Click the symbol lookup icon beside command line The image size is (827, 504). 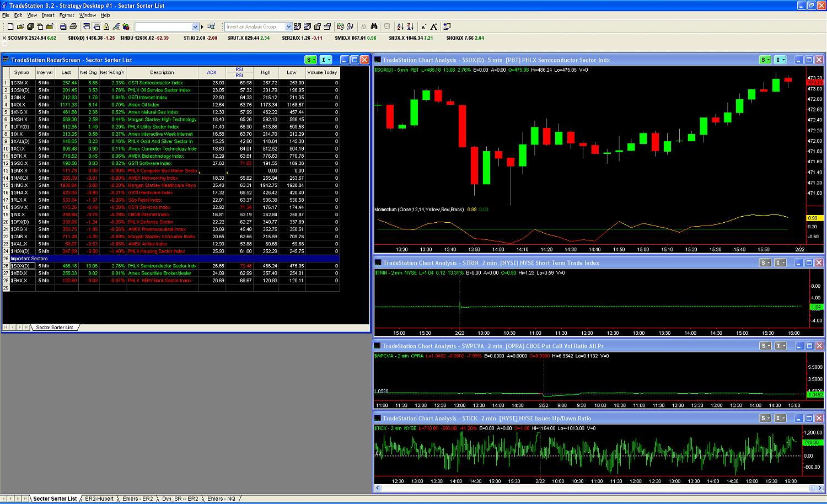pyautogui.click(x=211, y=26)
